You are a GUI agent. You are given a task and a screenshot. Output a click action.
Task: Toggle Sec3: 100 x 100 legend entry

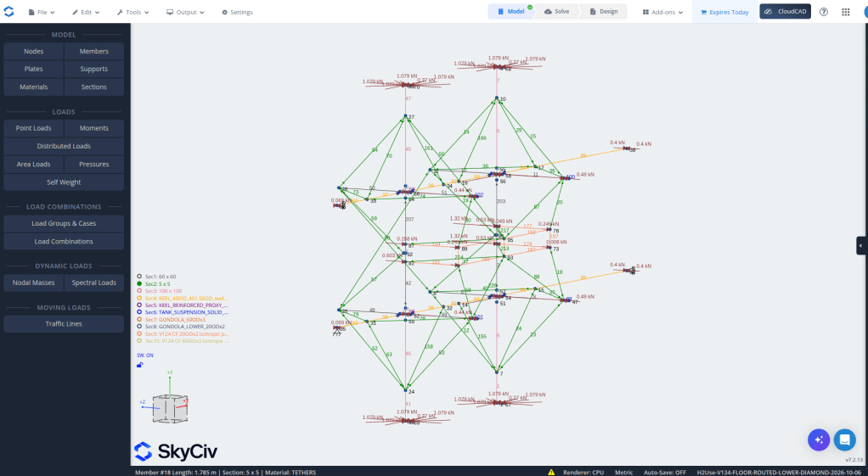click(160, 291)
